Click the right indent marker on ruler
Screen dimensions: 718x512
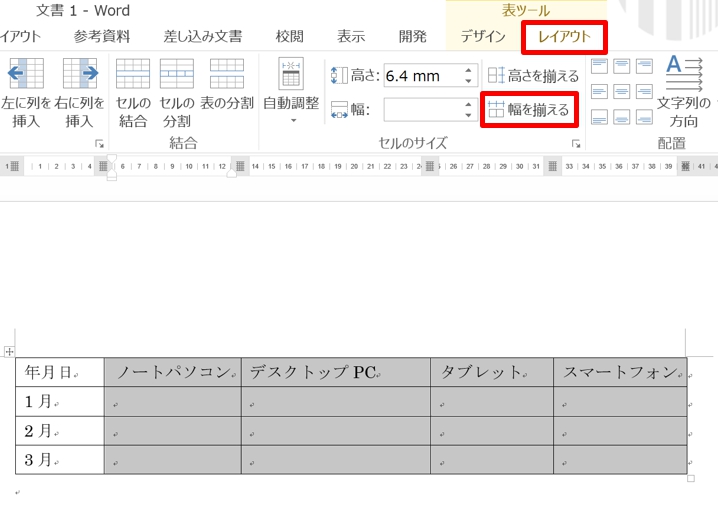[x=232, y=173]
